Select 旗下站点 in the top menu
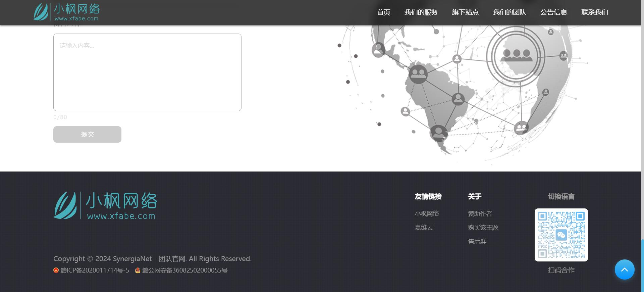 pyautogui.click(x=465, y=12)
